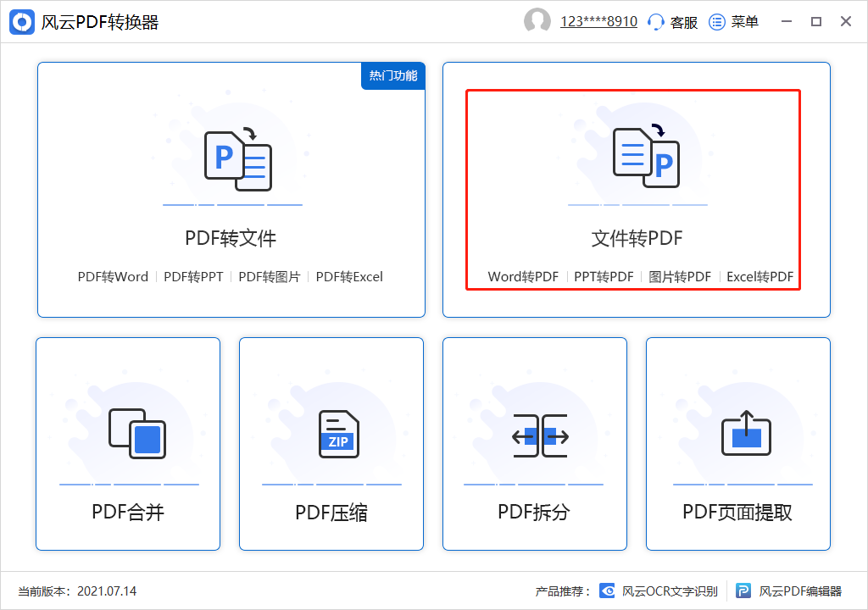Screen dimensions: 868x610
Task: Select Word转PDF option
Action: click(x=523, y=277)
